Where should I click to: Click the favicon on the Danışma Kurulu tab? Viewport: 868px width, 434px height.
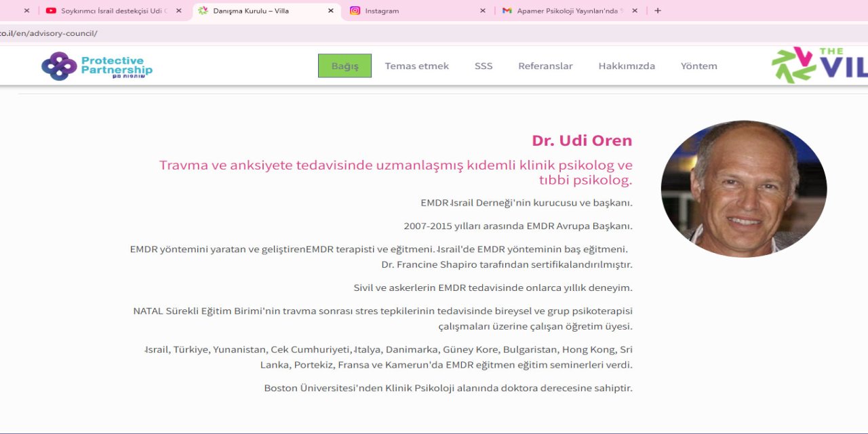coord(201,10)
